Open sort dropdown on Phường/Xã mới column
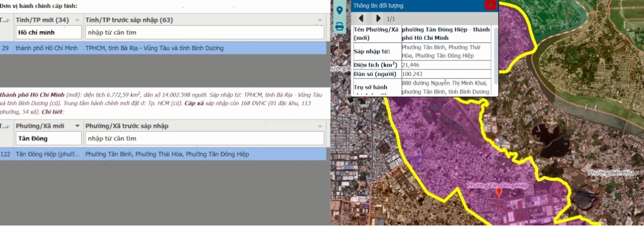644x226 pixels. pyautogui.click(x=77, y=126)
